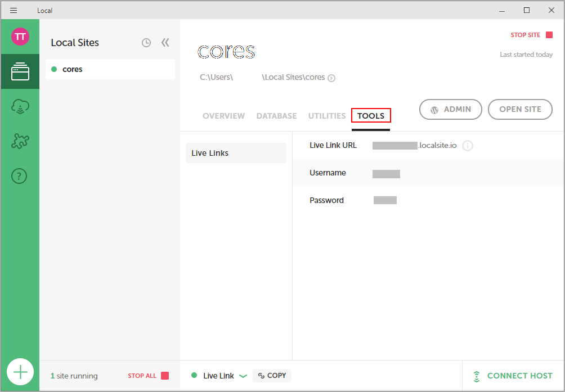This screenshot has width=565, height=392.
Task: Click the TT user avatar
Action: click(20, 37)
